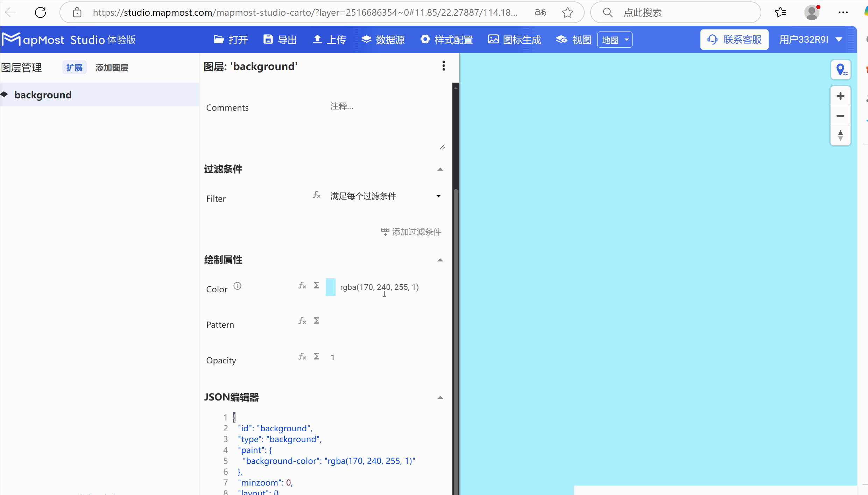Zoom out on the map

point(841,116)
